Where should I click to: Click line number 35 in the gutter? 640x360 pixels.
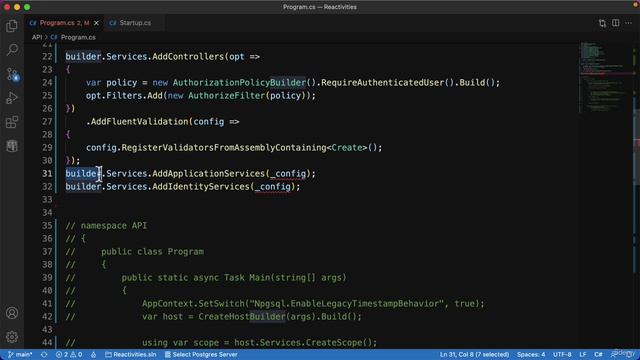47,226
